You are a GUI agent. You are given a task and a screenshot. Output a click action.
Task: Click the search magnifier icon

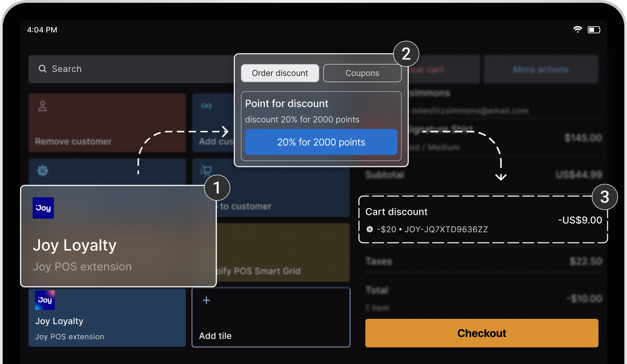point(42,69)
